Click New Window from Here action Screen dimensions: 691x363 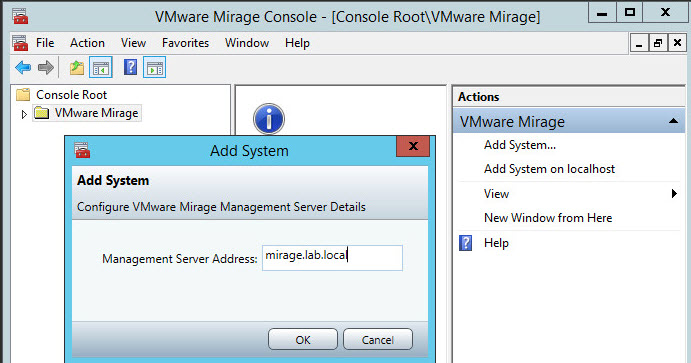coord(548,218)
